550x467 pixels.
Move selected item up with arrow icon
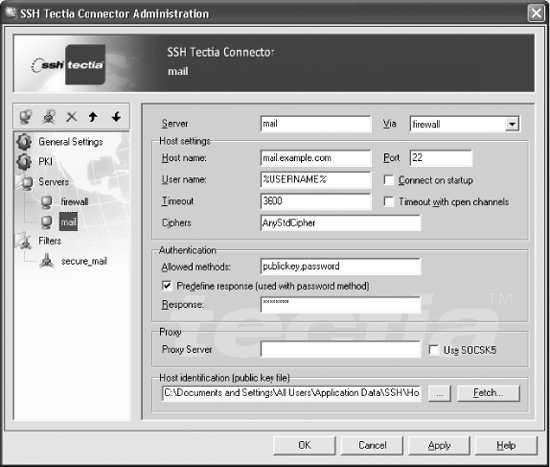[x=93, y=116]
